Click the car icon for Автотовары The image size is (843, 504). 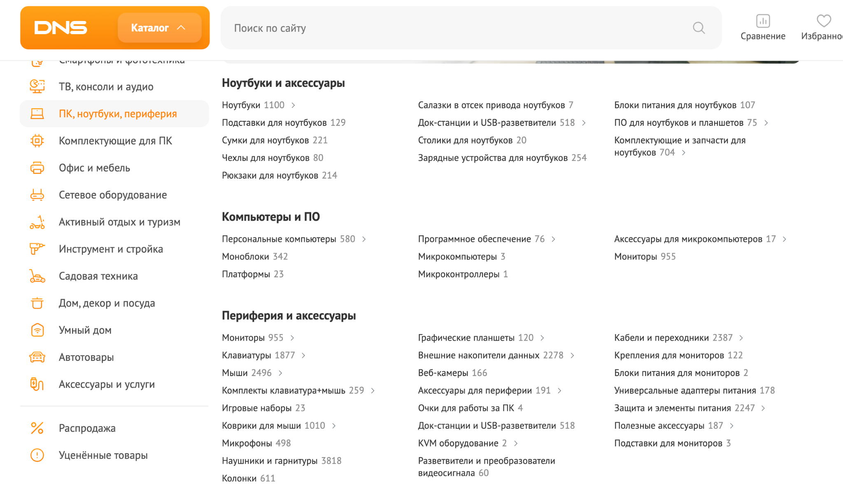(x=37, y=357)
